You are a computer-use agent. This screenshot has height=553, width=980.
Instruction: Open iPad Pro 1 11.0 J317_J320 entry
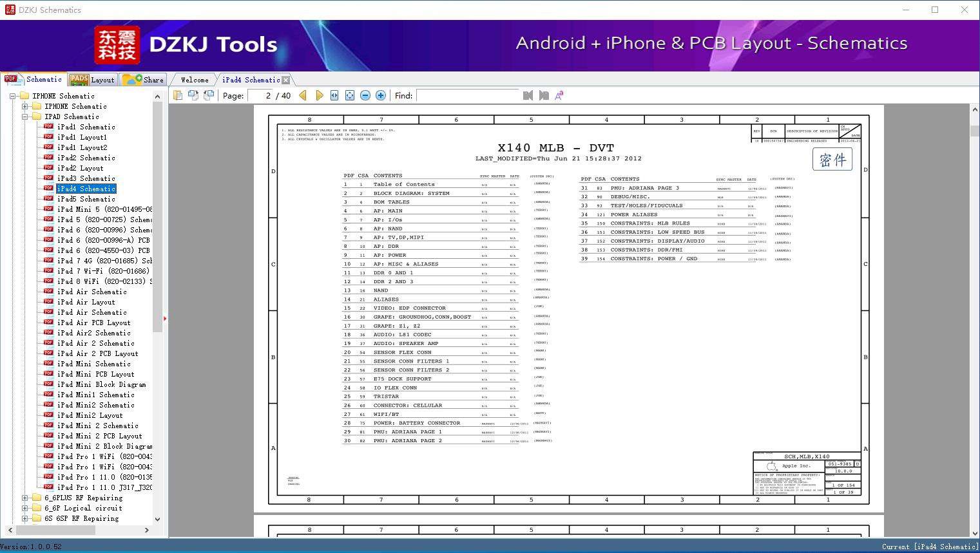[x=105, y=487]
